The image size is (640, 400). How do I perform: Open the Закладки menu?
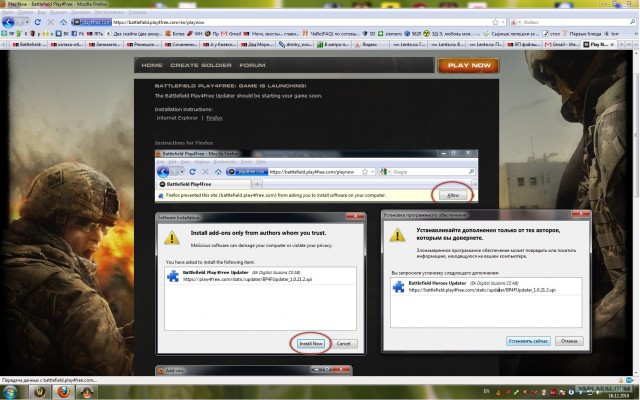80,13
